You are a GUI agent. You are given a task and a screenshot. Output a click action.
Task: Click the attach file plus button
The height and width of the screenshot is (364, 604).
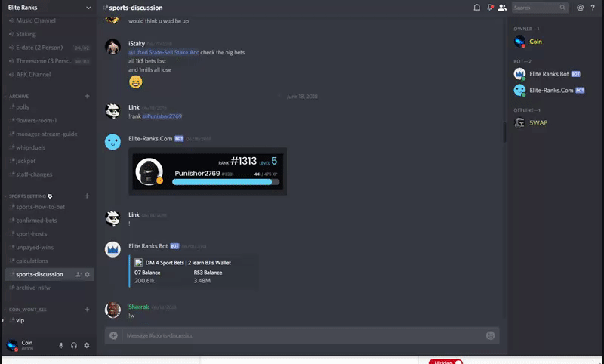click(113, 335)
